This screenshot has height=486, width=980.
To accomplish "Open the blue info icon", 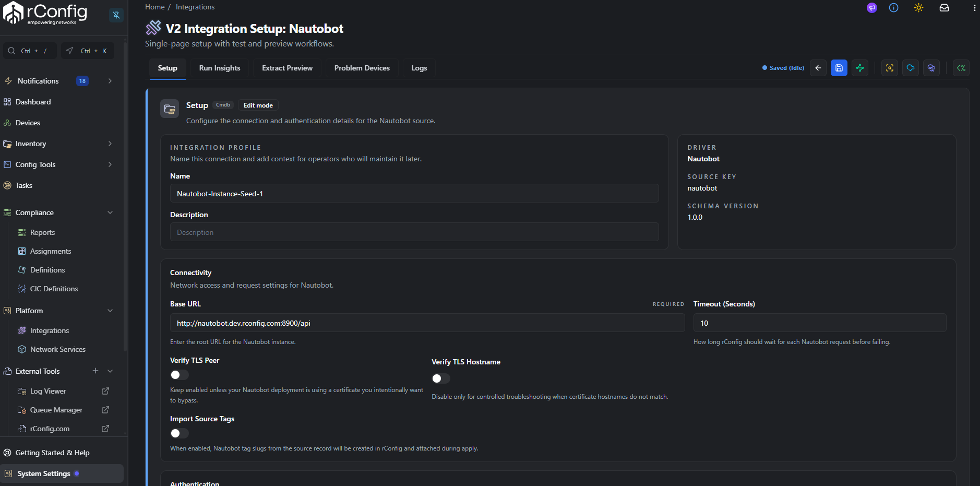I will (894, 8).
